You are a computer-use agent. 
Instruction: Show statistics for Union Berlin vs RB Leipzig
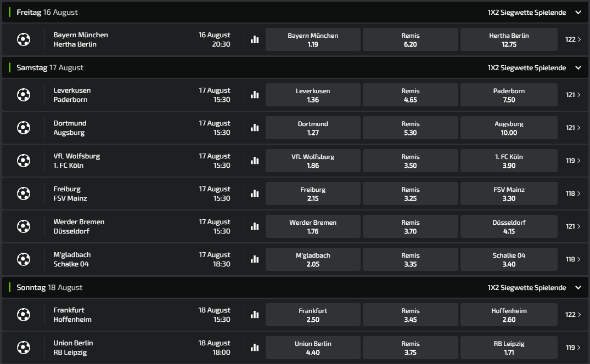click(x=255, y=348)
